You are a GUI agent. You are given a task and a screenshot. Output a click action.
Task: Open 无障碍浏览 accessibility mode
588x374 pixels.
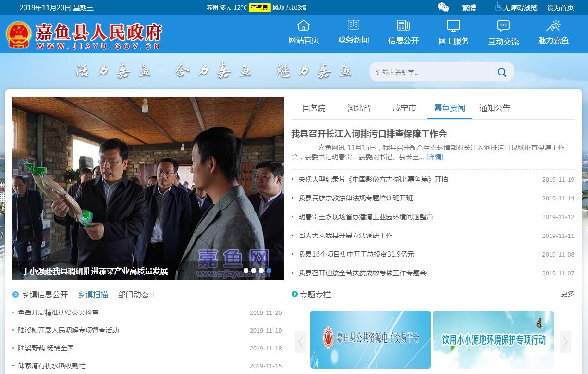(516, 8)
